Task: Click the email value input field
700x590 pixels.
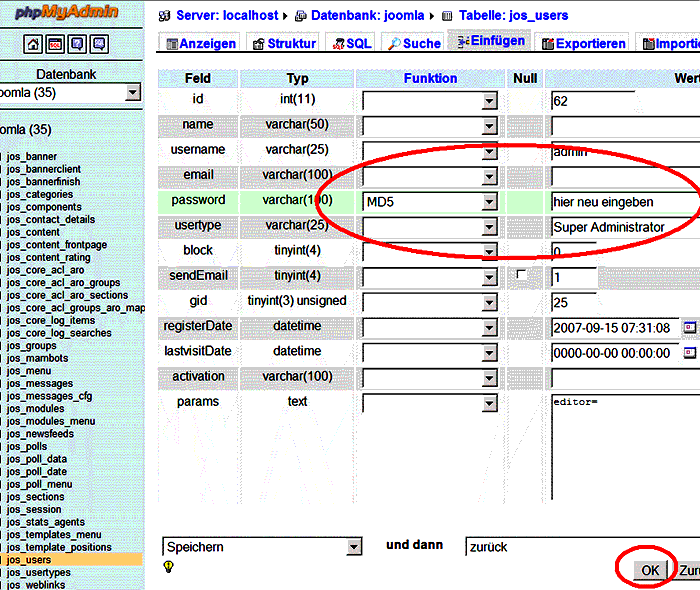Action: point(625,176)
